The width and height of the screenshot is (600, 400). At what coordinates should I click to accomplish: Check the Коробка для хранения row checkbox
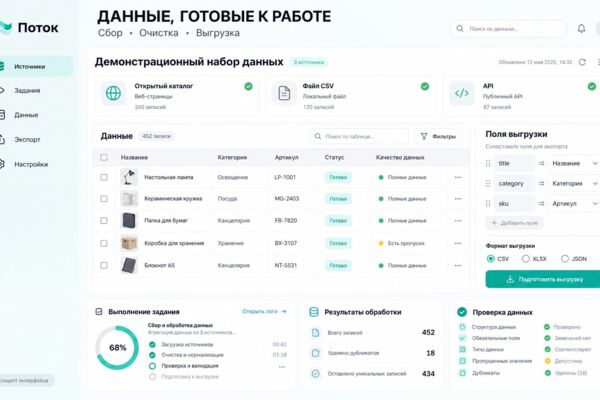[x=104, y=243]
